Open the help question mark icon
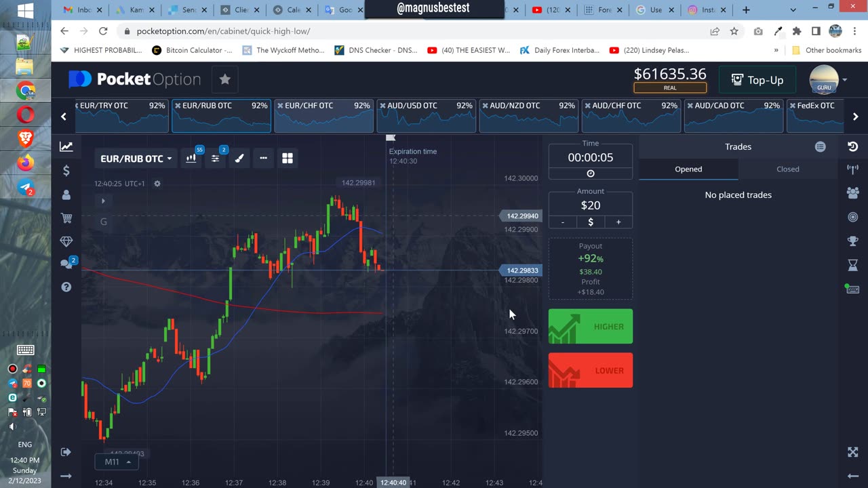 66,287
